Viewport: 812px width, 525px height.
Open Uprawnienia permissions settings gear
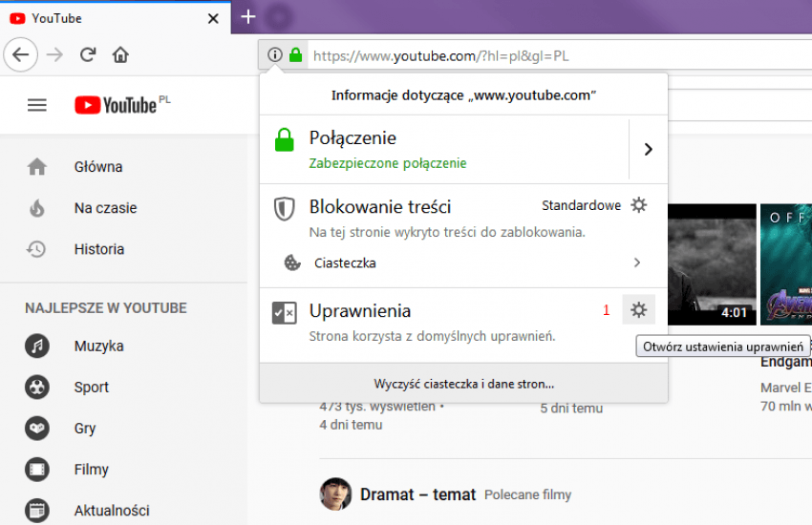point(638,310)
